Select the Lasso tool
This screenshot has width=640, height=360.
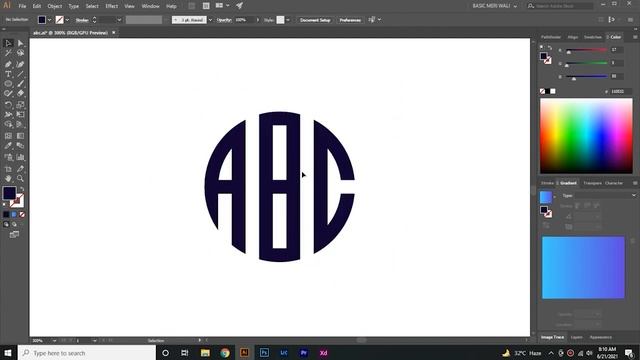[x=20, y=53]
